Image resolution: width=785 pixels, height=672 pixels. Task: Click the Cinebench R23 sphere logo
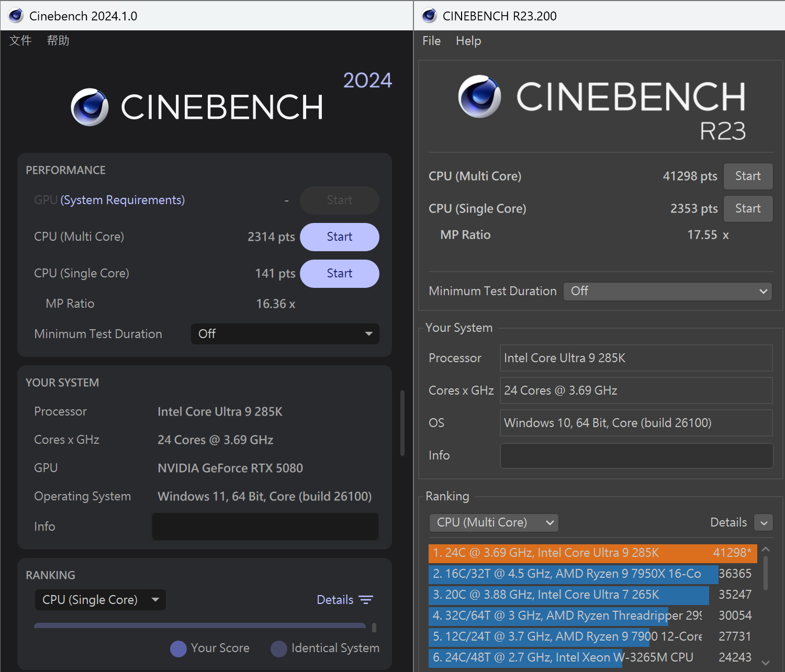(479, 96)
